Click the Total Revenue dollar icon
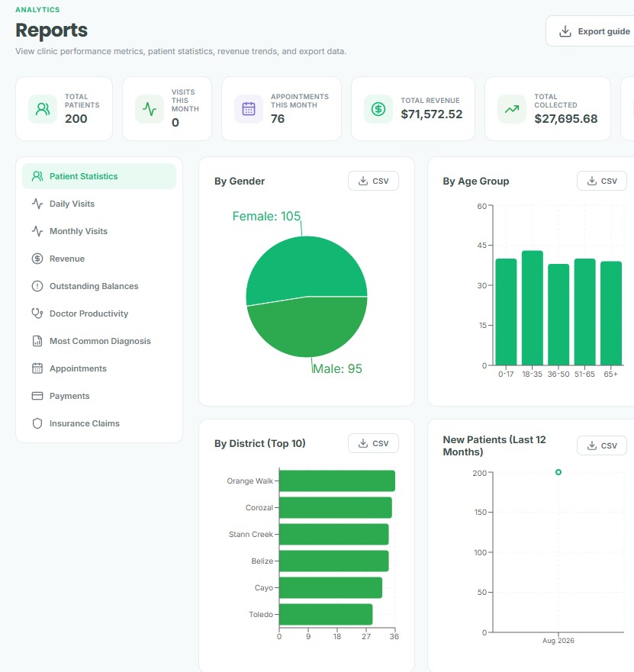Image resolution: width=634 pixels, height=672 pixels. 378,109
